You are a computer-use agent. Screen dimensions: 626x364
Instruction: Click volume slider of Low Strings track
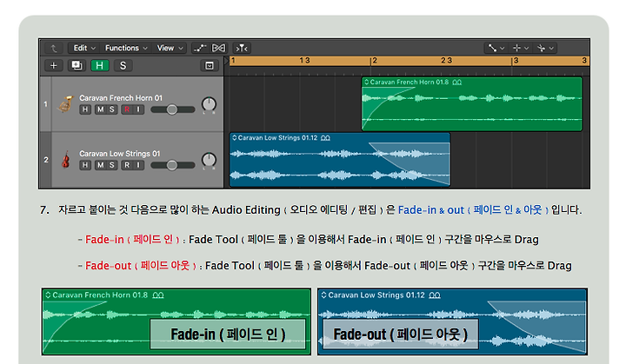click(x=172, y=165)
